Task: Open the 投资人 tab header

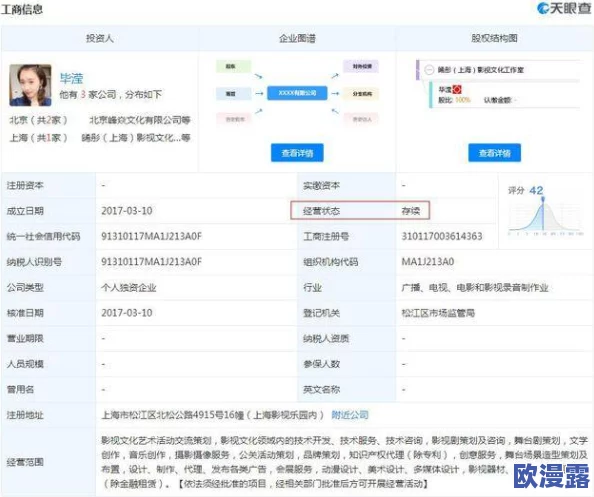Action: coord(99,38)
